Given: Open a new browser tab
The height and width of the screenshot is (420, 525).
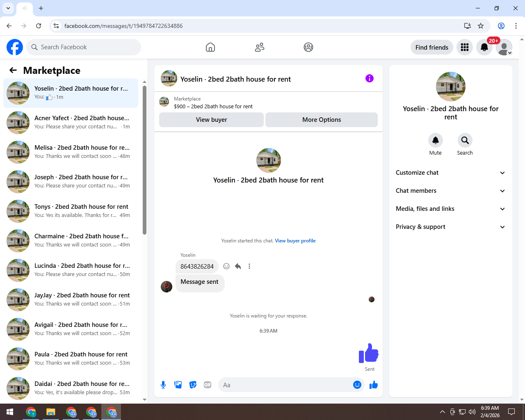Looking at the screenshot, I should (41, 8).
